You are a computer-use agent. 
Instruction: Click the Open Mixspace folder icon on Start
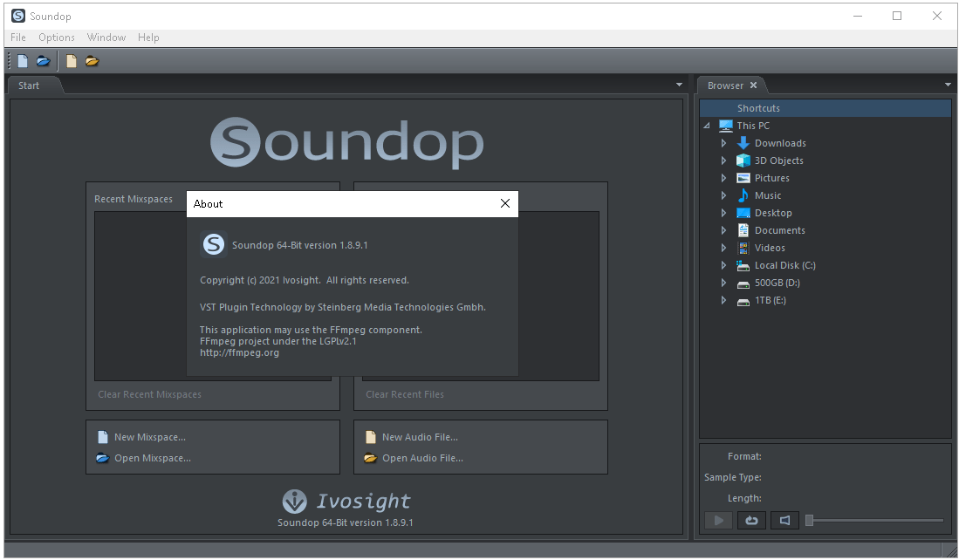point(103,458)
